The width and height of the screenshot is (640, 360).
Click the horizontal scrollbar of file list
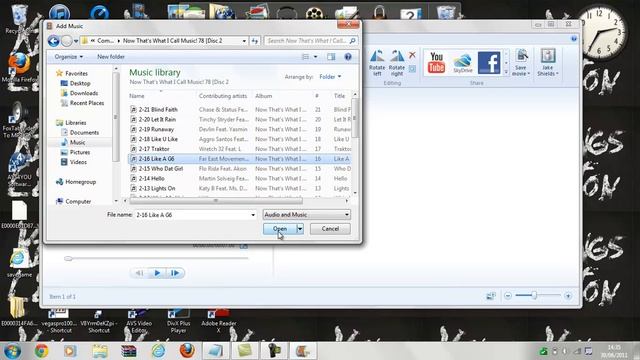[x=216, y=201]
